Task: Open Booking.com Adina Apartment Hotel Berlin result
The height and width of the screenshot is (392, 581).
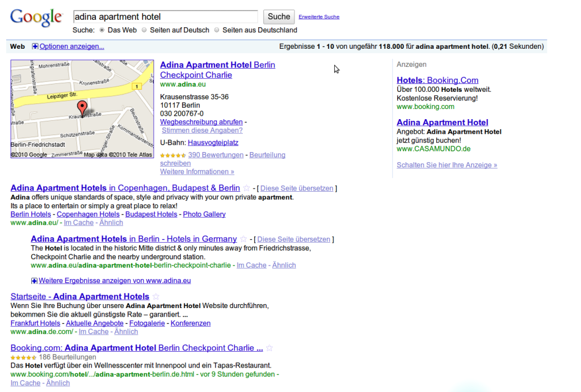Action: pos(137,348)
